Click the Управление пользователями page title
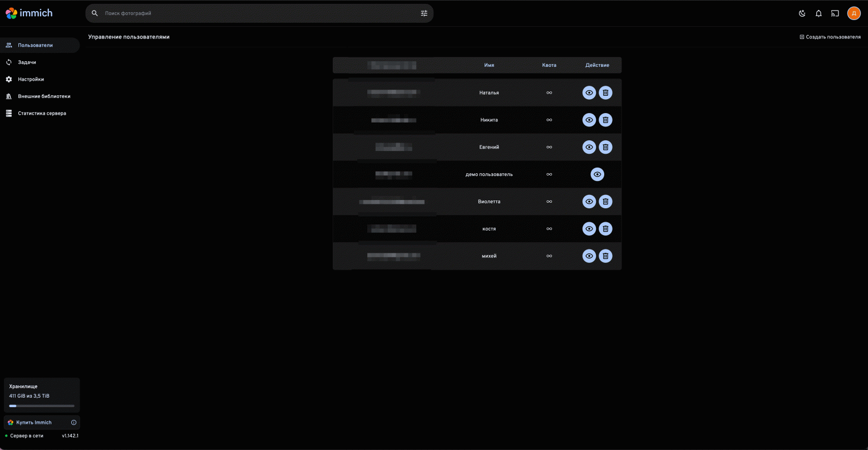Image resolution: width=868 pixels, height=450 pixels. pos(129,37)
